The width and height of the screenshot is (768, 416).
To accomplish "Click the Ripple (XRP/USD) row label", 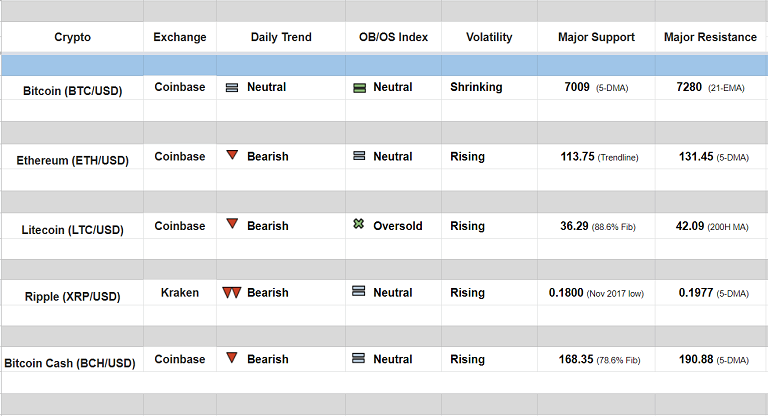I will point(72,296).
